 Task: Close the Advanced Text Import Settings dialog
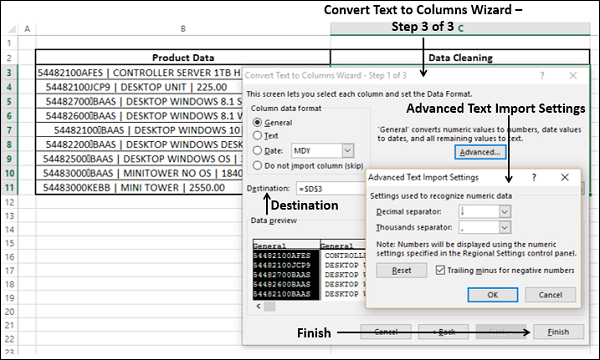coord(565,177)
